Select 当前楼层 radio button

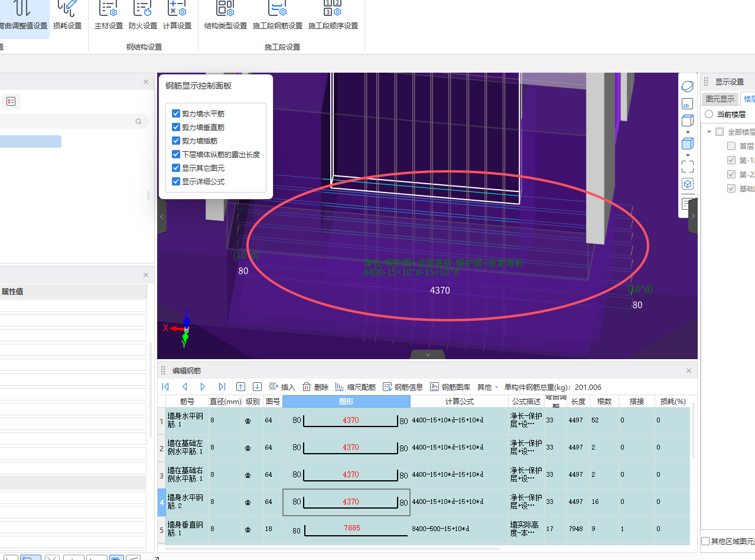click(x=709, y=114)
